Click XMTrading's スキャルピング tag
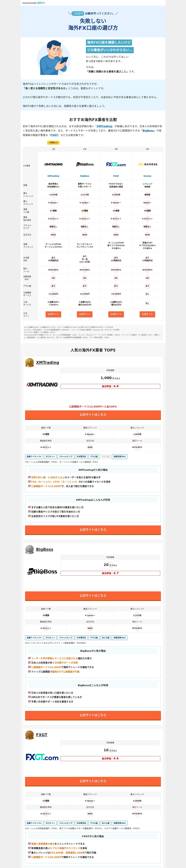186x868 pixels. [x=66, y=457]
